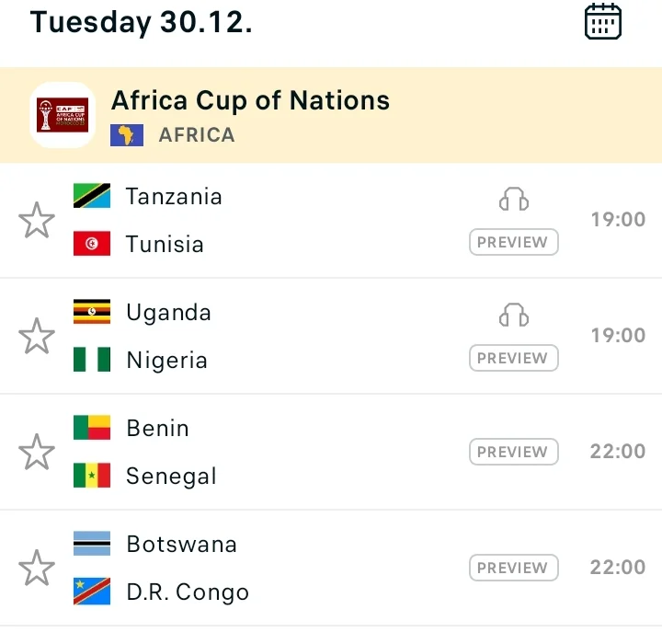Open Senegal team in the match row
662x644 pixels.
171,477
